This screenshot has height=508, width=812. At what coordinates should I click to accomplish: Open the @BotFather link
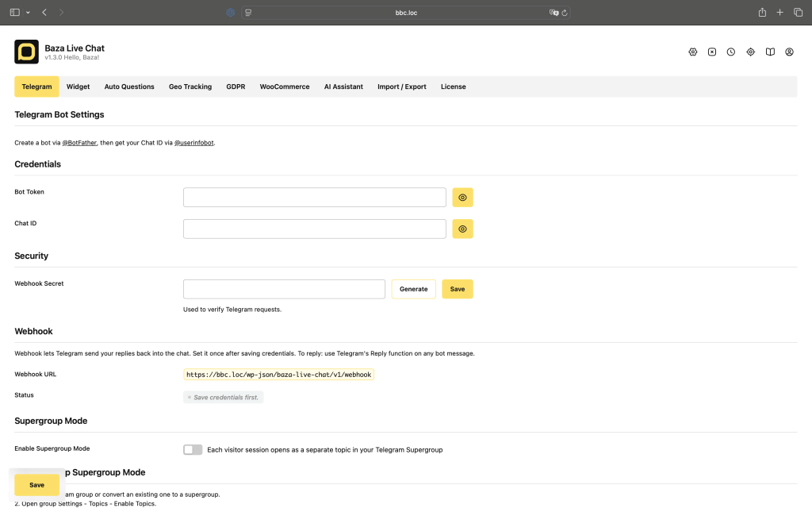tap(79, 143)
